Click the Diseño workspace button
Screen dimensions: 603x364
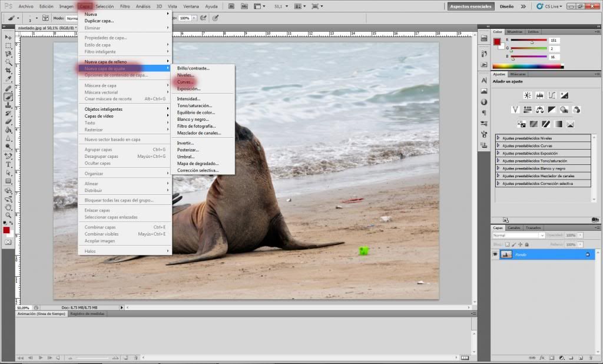pos(506,6)
